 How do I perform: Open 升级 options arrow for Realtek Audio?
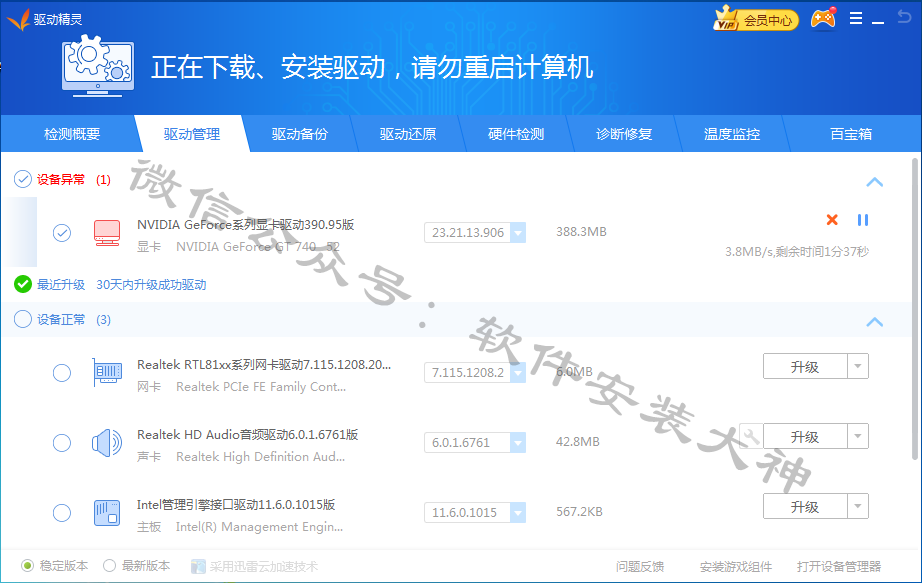pyautogui.click(x=858, y=437)
